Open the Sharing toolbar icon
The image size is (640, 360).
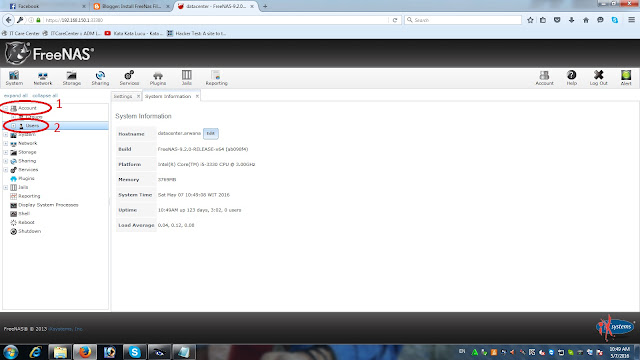[x=100, y=78]
